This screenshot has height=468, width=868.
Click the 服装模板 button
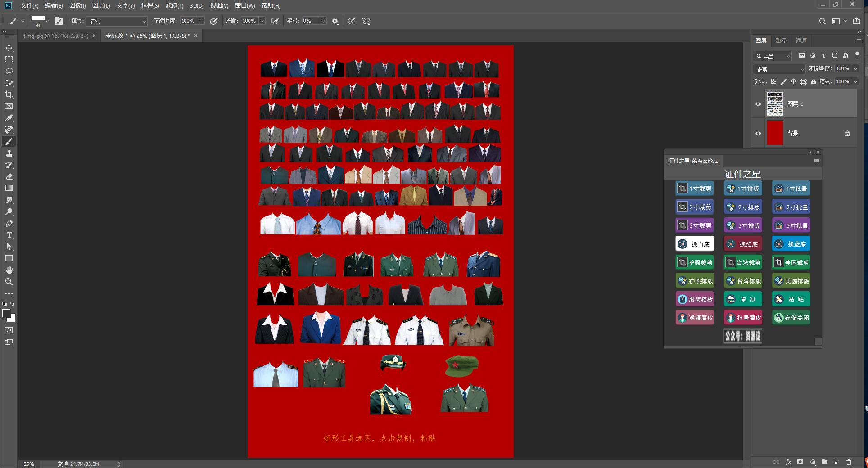point(695,299)
